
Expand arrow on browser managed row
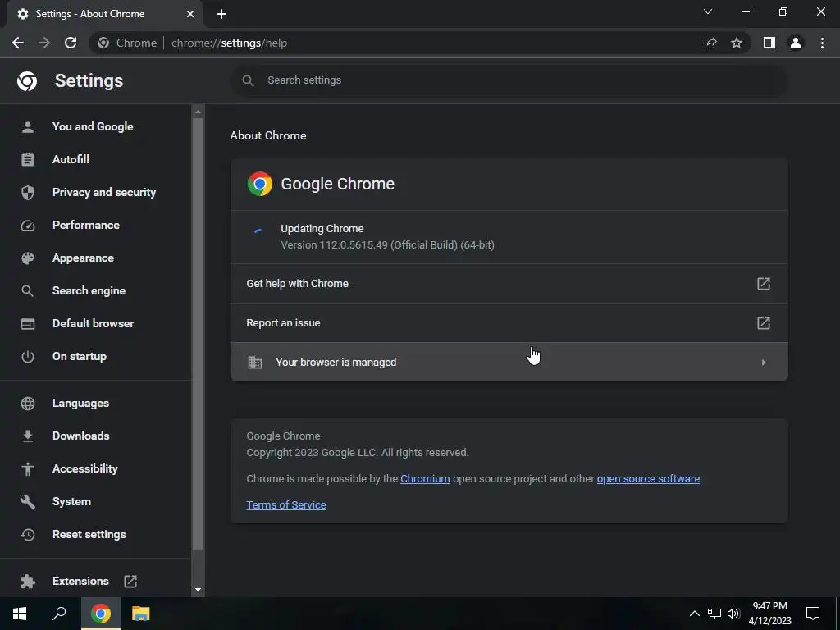(764, 363)
